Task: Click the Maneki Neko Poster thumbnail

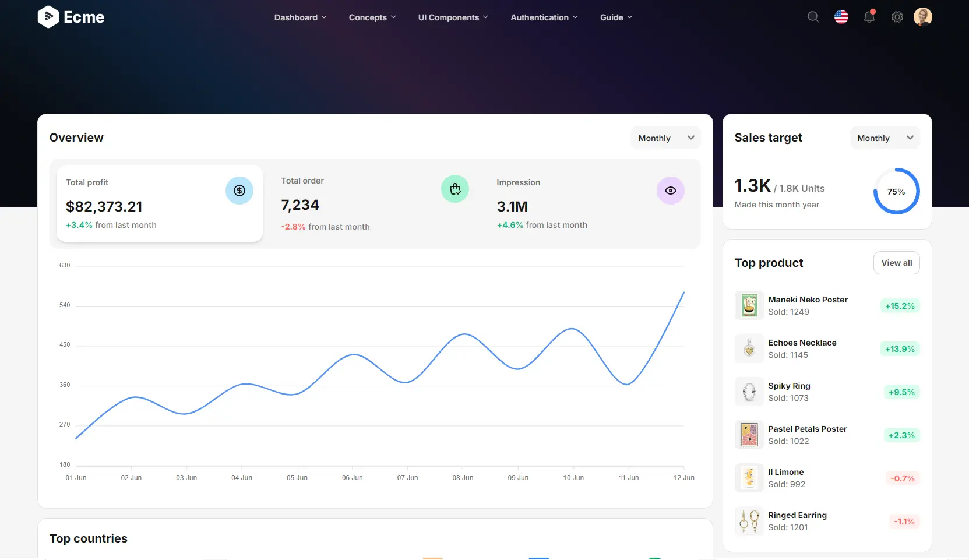Action: coord(749,305)
